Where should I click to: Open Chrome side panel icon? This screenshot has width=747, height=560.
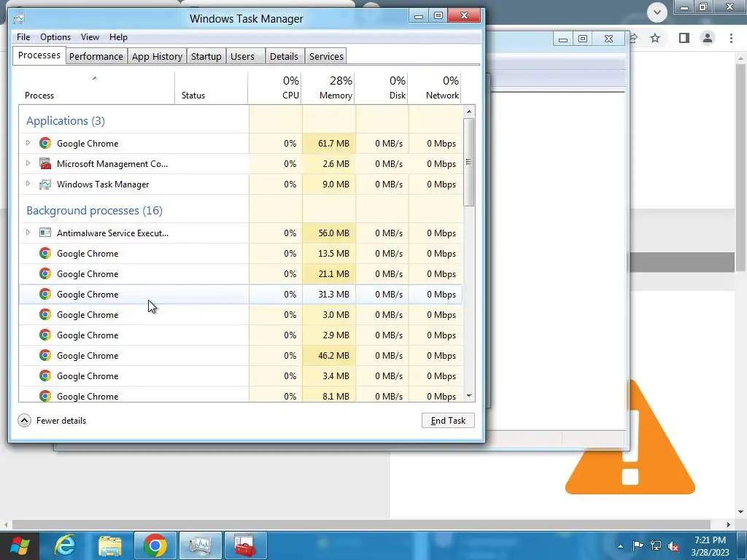click(684, 38)
